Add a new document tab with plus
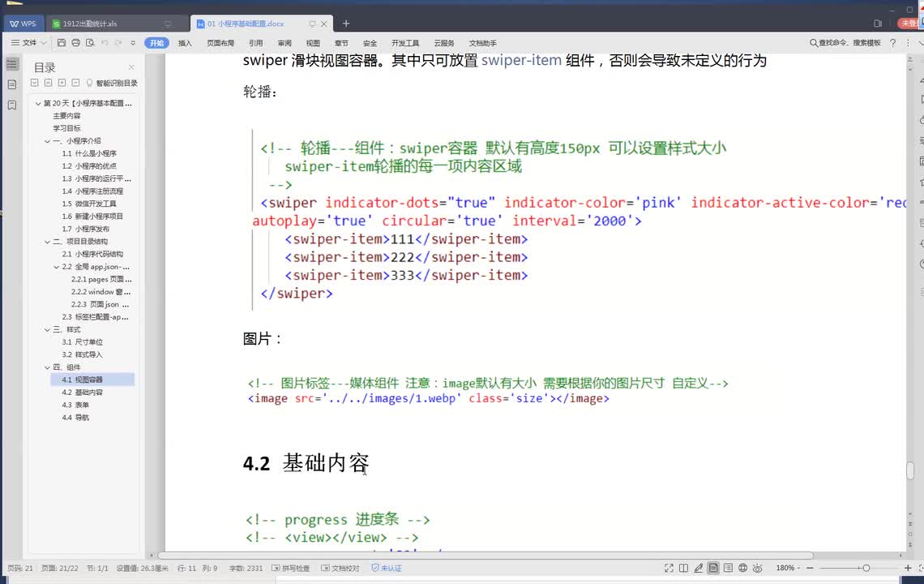Screen dimensions: 924x584 point(346,24)
